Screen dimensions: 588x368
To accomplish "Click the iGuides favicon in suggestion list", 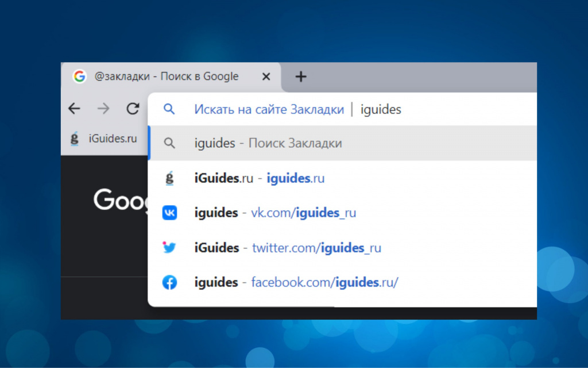I will 169,178.
